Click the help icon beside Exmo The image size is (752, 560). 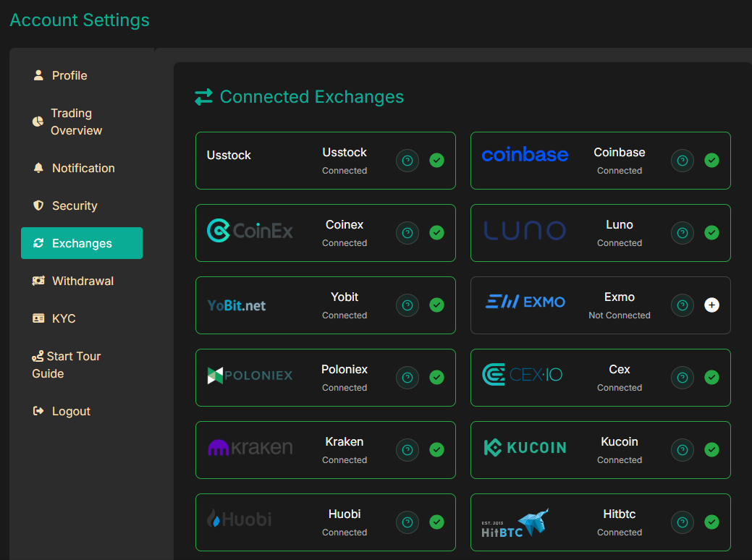click(683, 305)
